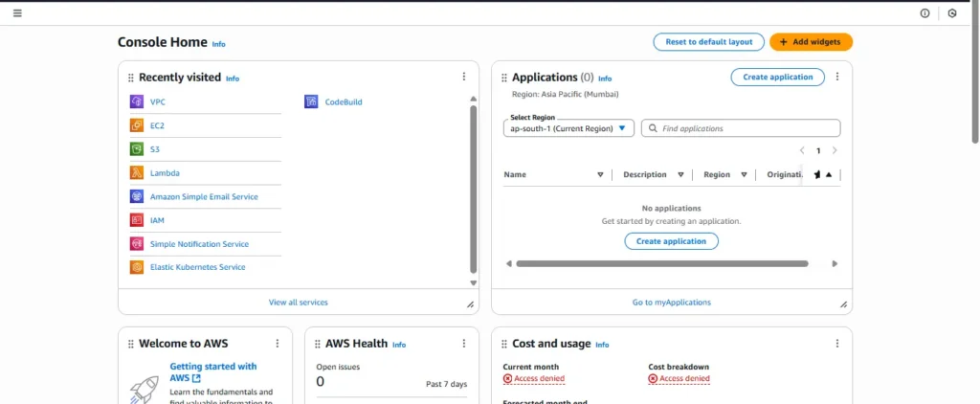Click Create application button in widget header

[x=777, y=77]
